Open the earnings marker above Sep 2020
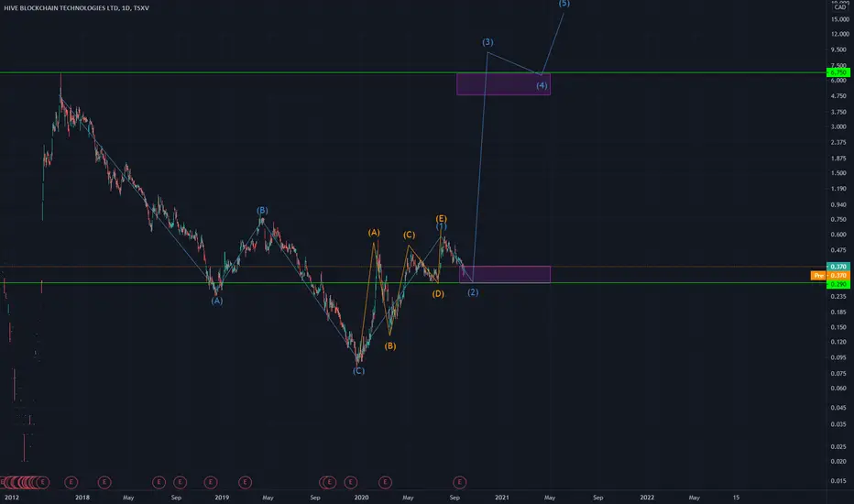This screenshot has width=854, height=504. click(459, 482)
